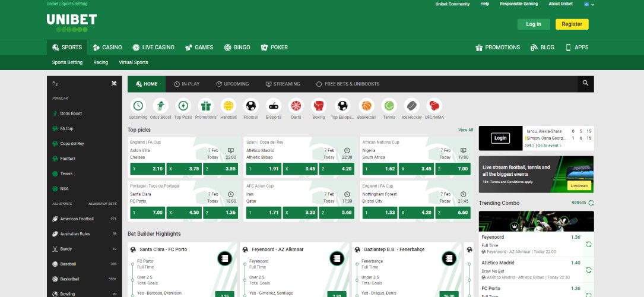
Task: Open the Responsible Gaming link
Action: pyautogui.click(x=519, y=4)
